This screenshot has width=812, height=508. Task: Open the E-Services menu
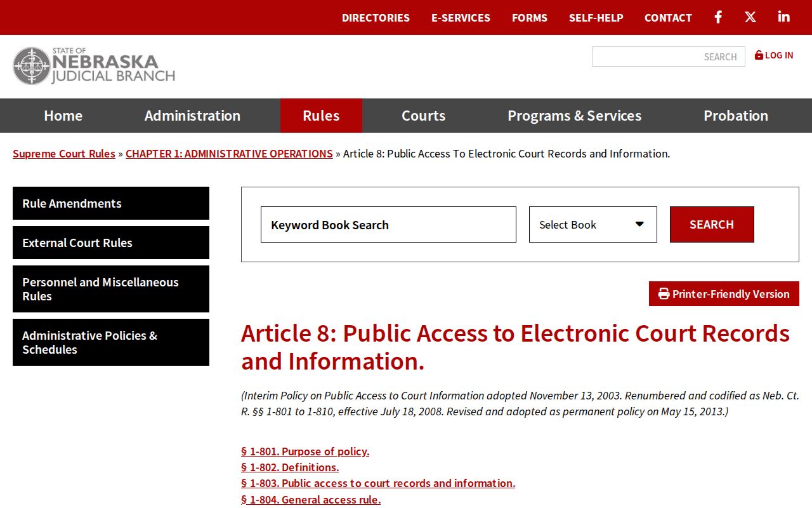tap(461, 18)
